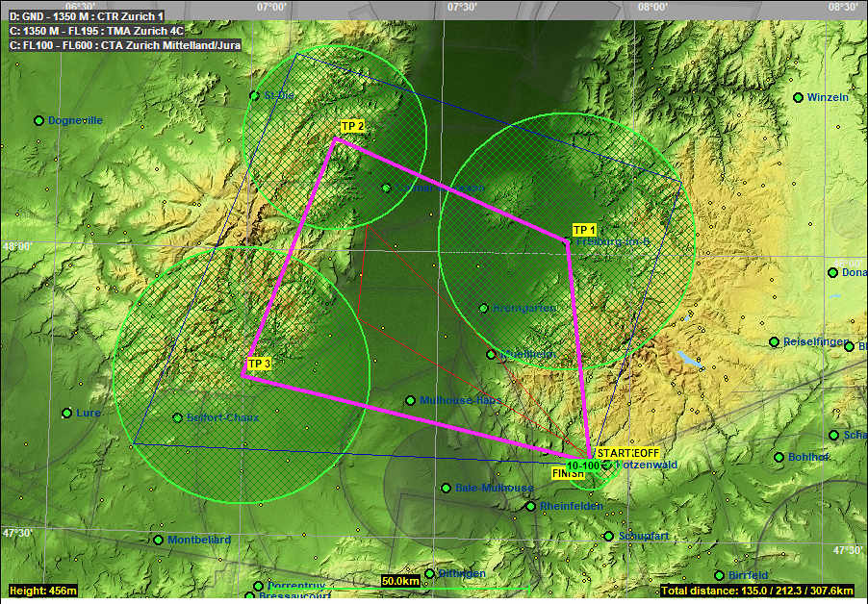Select the TMA Zurich 4C airspace entry
868x604 pixels.
coord(95,31)
